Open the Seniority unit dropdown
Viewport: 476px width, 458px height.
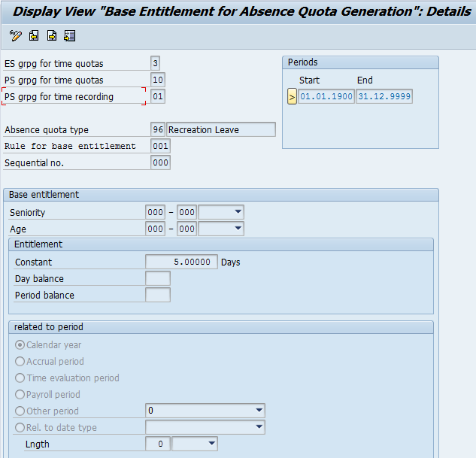click(x=238, y=213)
